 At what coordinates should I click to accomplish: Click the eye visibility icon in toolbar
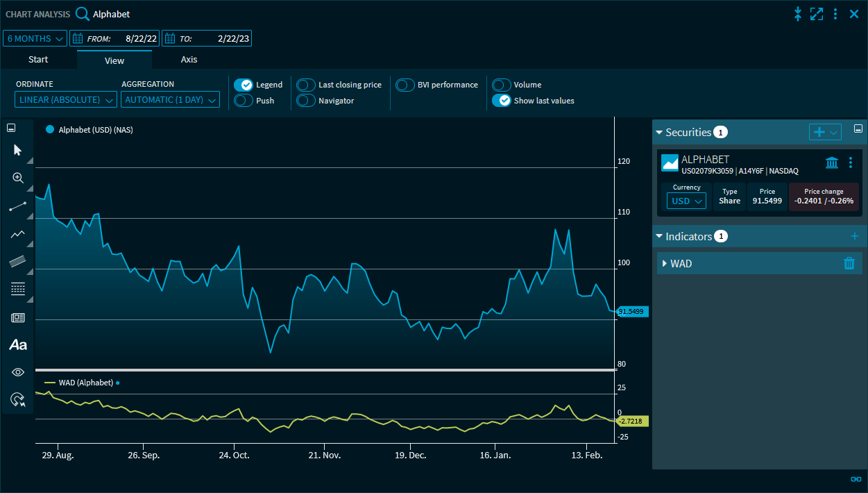(18, 372)
